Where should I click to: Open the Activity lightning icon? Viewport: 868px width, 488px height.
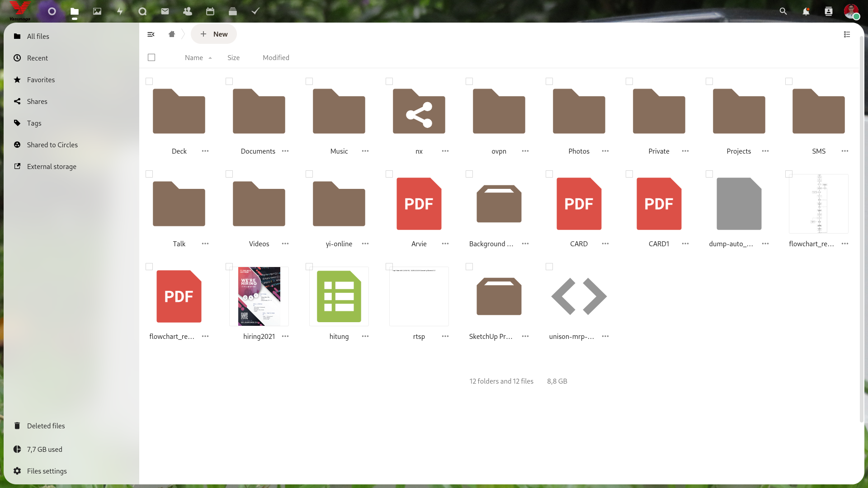120,11
